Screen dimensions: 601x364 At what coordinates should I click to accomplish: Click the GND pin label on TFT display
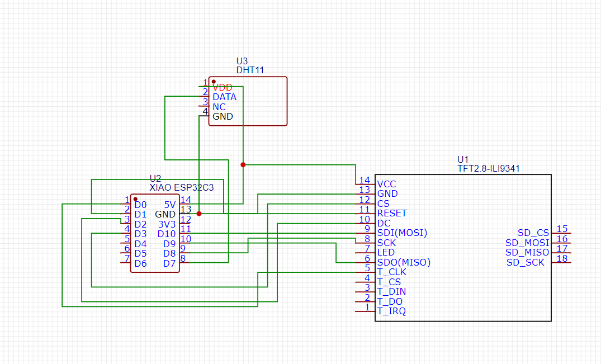click(x=387, y=193)
